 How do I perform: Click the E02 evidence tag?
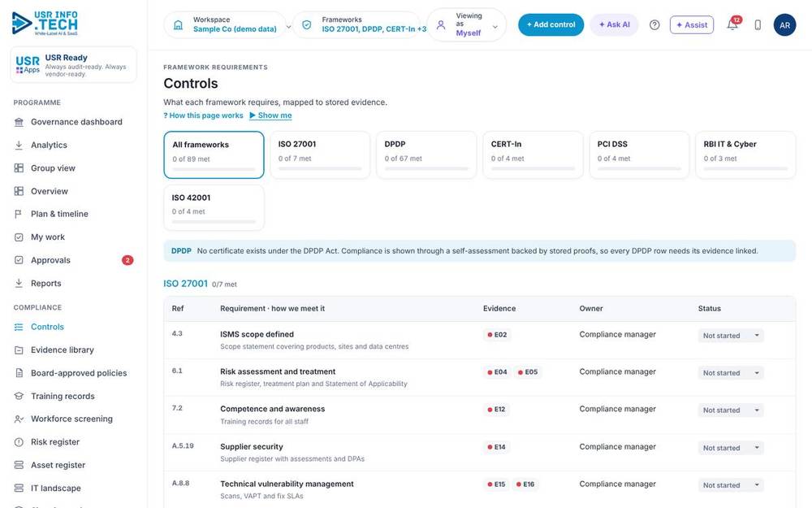(497, 335)
